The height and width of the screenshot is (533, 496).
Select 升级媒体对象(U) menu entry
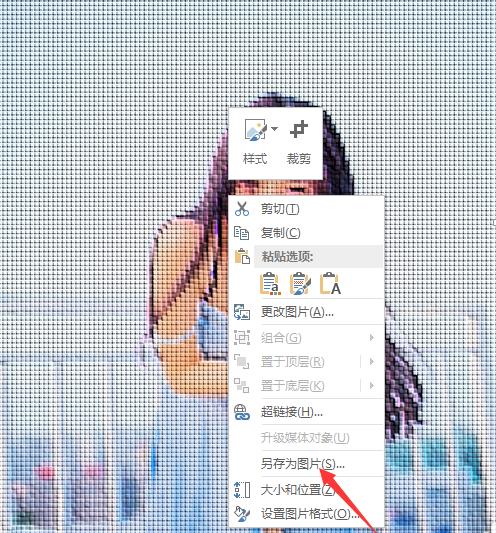[305, 438]
